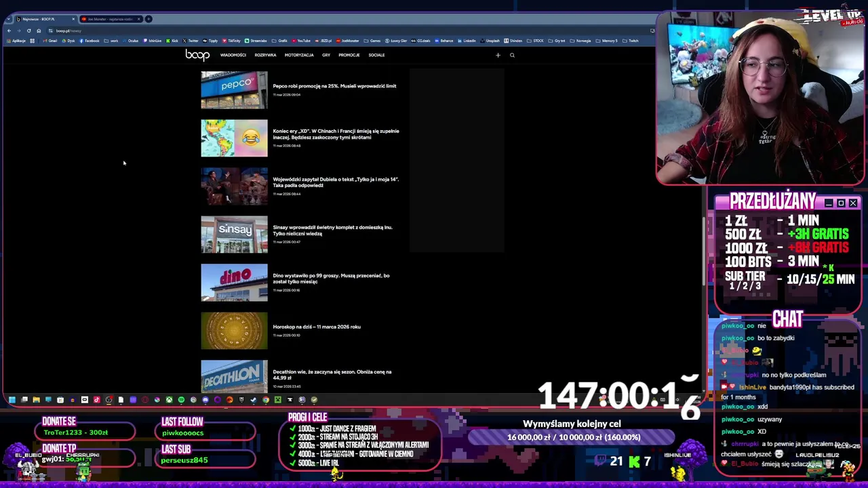Open the Twitch bookmark folder
This screenshot has height=488, width=868.
click(631, 41)
